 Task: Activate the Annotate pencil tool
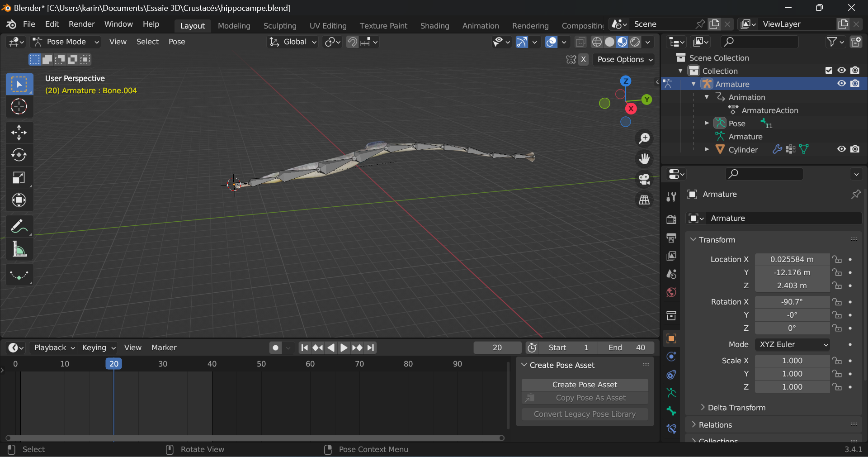click(19, 226)
